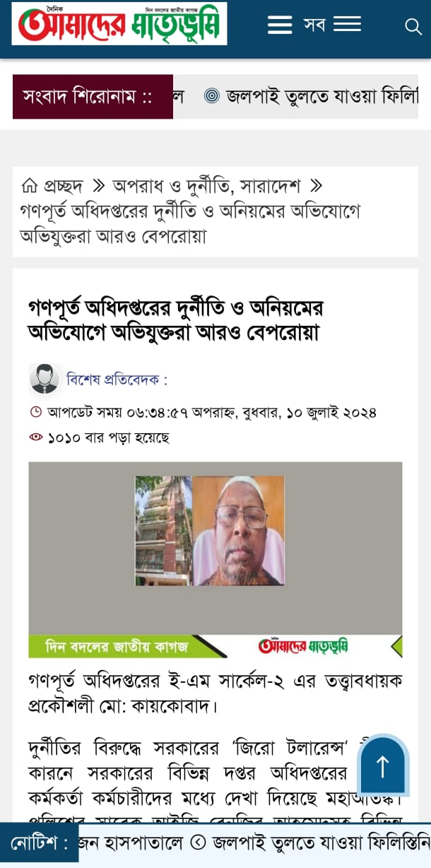This screenshot has height=868, width=431.
Task: Expand the সব categories menu
Action: coord(332,25)
